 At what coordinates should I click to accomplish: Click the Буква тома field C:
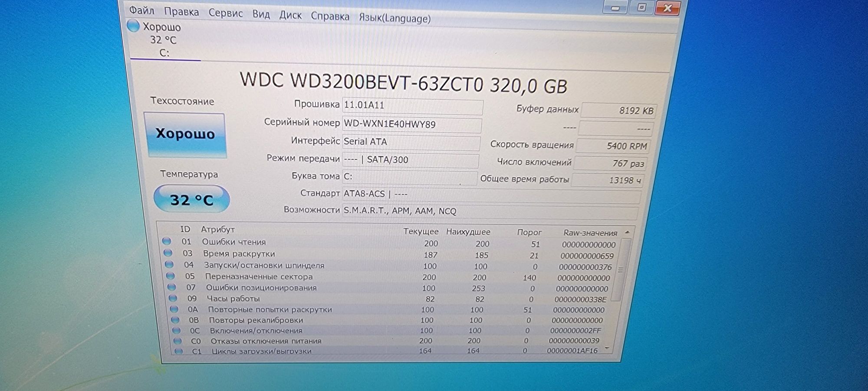pyautogui.click(x=409, y=177)
